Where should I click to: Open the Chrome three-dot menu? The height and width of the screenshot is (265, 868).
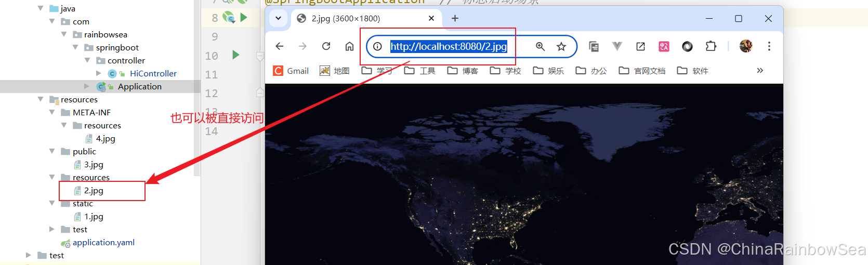(769, 46)
